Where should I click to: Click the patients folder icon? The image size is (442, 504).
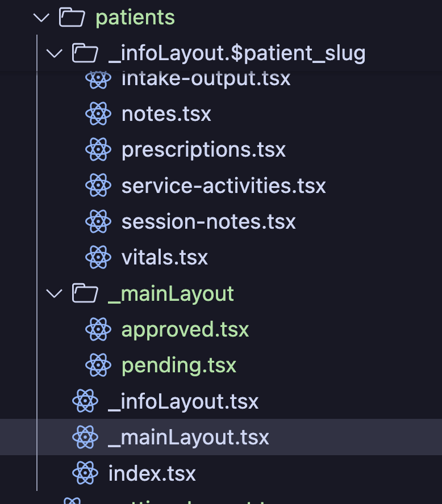point(72,18)
